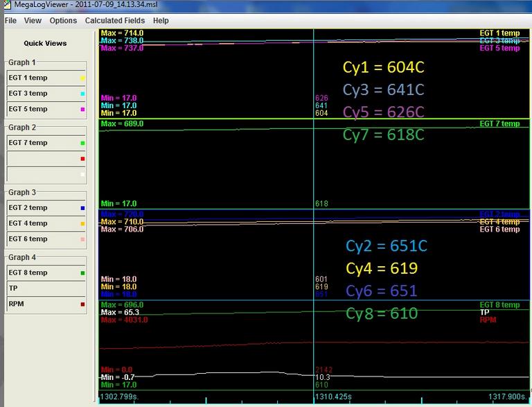
Task: Click green color swatch of EGT 8 temp
Action: tap(82, 272)
